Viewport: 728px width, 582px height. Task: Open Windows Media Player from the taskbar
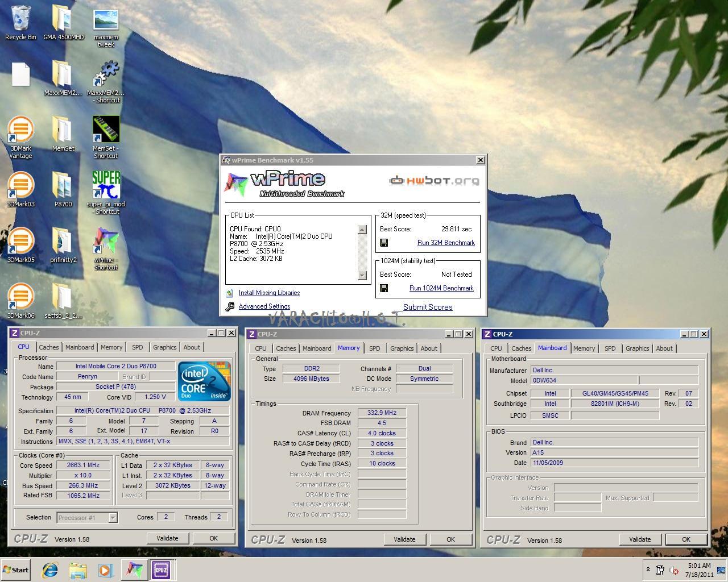pos(105,570)
